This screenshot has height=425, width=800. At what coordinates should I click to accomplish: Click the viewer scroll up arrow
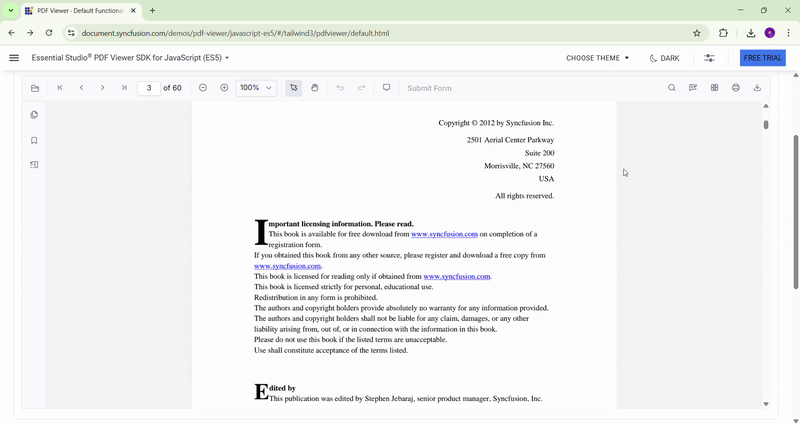click(766, 106)
